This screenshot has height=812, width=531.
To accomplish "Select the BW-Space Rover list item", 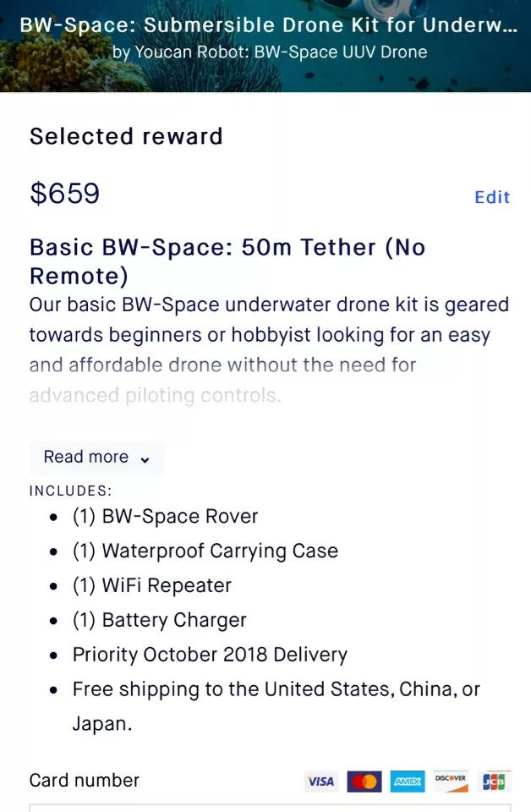I will (165, 516).
